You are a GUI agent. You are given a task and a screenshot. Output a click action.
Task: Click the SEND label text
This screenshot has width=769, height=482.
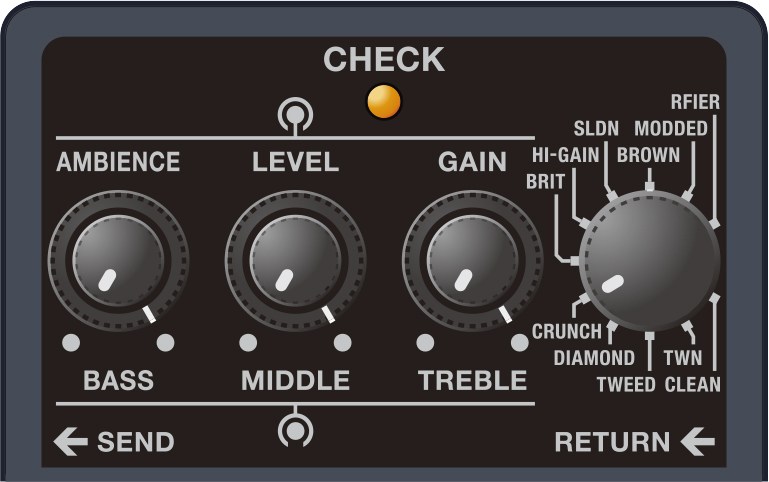(136, 442)
